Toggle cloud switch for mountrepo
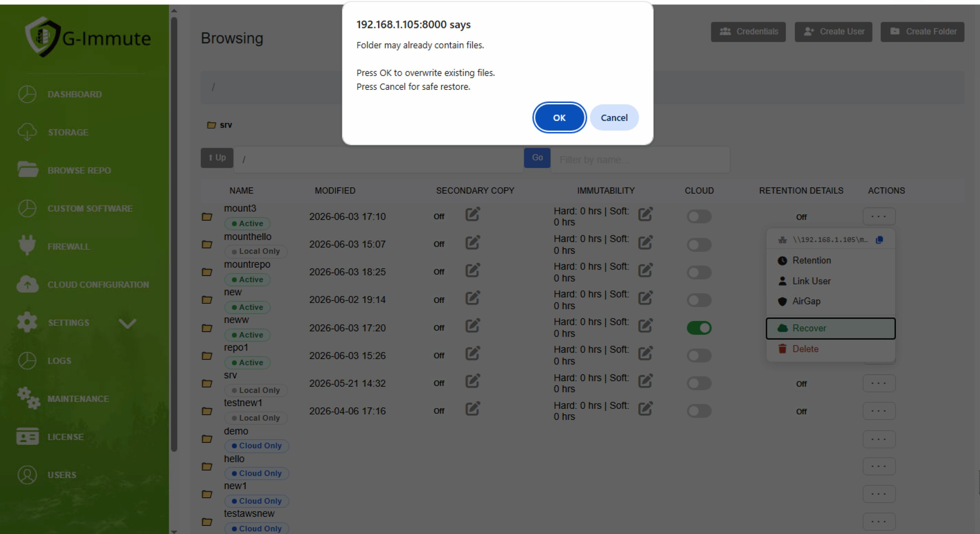980x534 pixels. point(699,272)
